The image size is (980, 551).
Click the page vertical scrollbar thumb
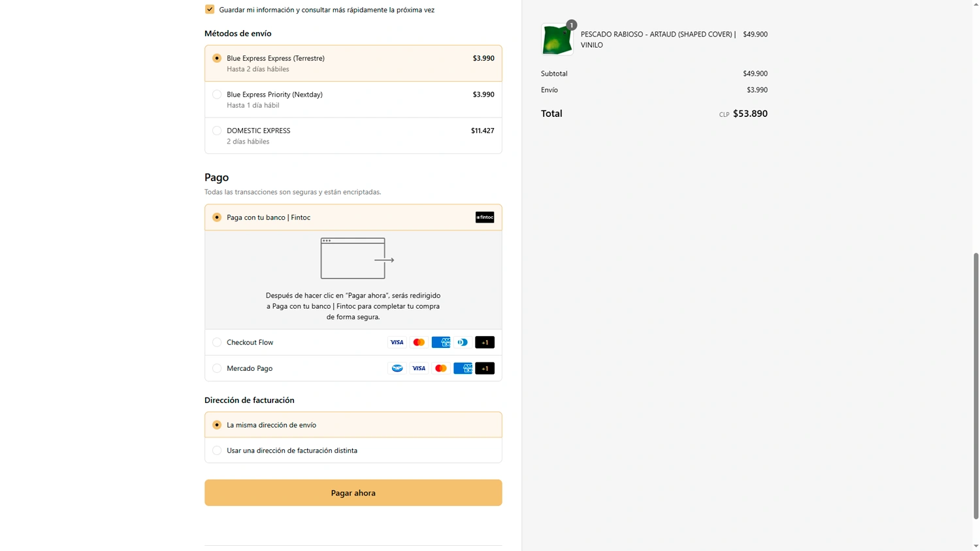(x=976, y=385)
